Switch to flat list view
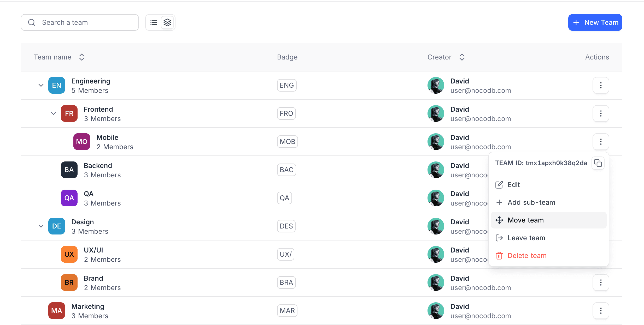This screenshot has height=325, width=644. [153, 22]
